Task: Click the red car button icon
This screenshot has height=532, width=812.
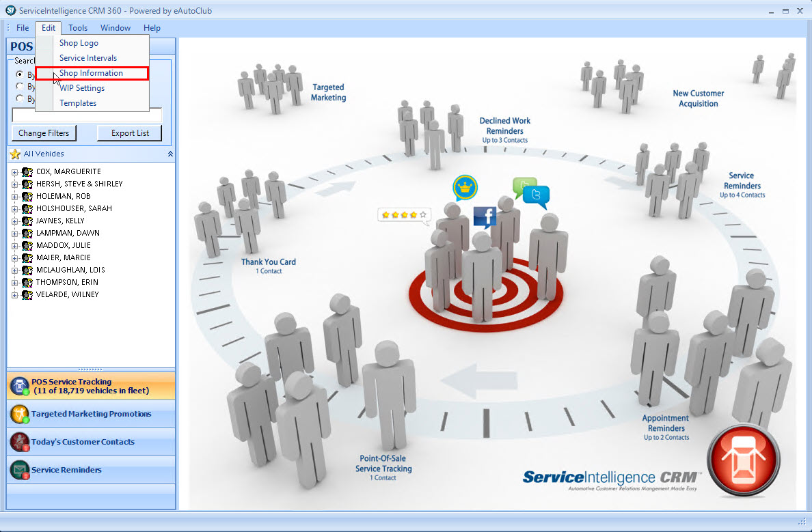Action: (x=744, y=460)
